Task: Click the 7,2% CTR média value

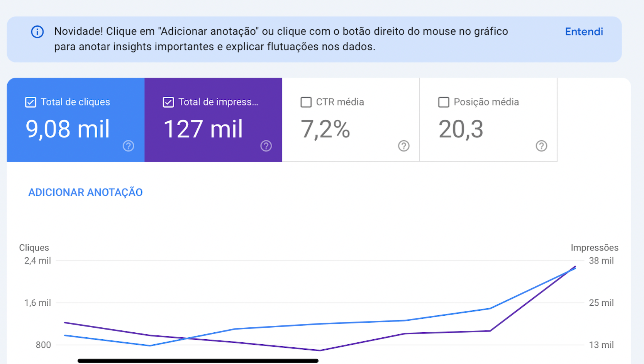Action: 325,129
